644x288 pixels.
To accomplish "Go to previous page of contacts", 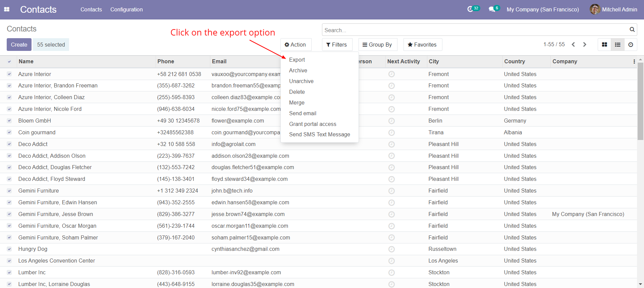I will tap(573, 45).
